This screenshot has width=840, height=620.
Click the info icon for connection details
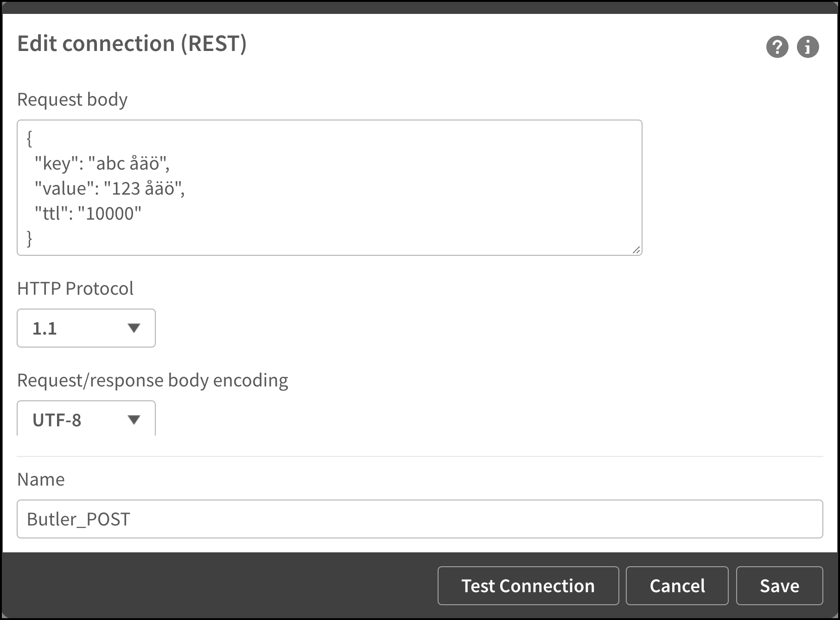coord(808,46)
